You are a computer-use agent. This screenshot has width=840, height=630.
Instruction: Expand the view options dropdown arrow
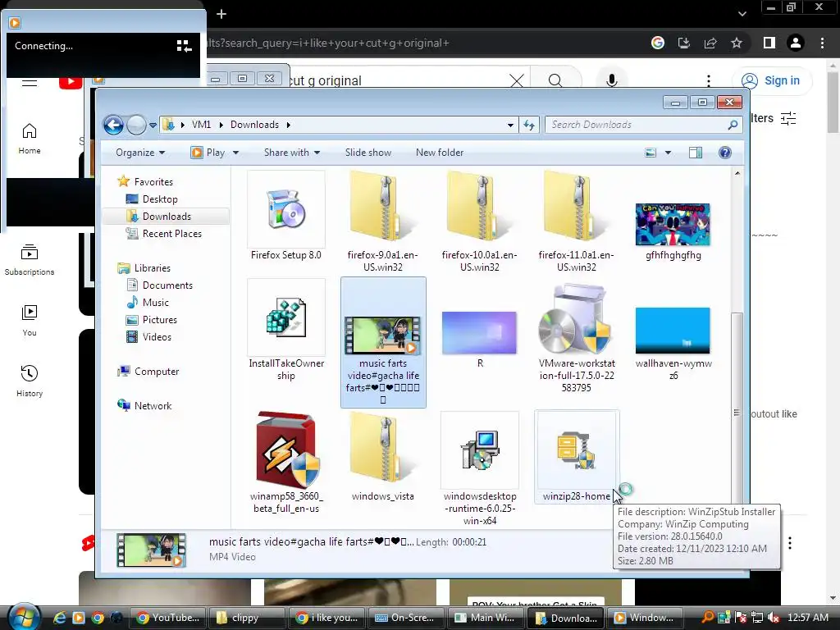tap(668, 153)
